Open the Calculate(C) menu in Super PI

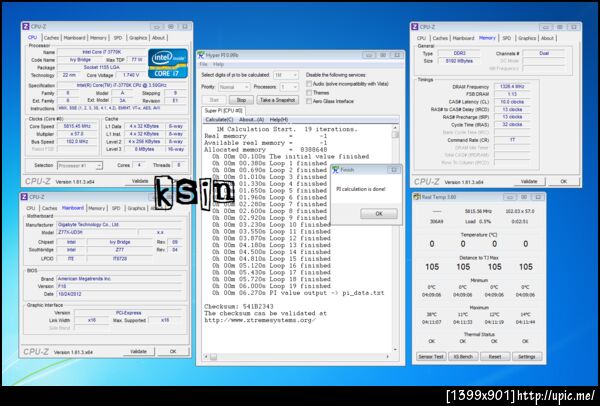(x=219, y=120)
